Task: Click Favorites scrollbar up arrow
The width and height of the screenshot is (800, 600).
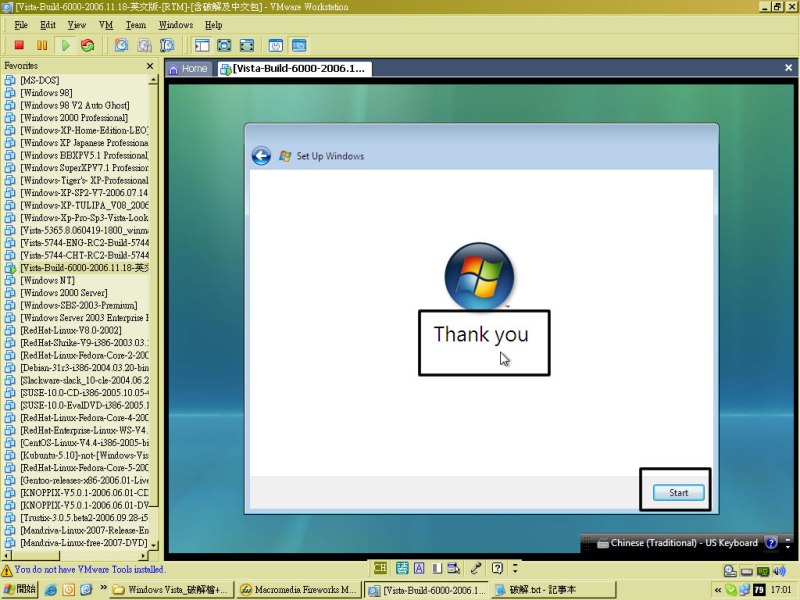Action: pyautogui.click(x=153, y=80)
